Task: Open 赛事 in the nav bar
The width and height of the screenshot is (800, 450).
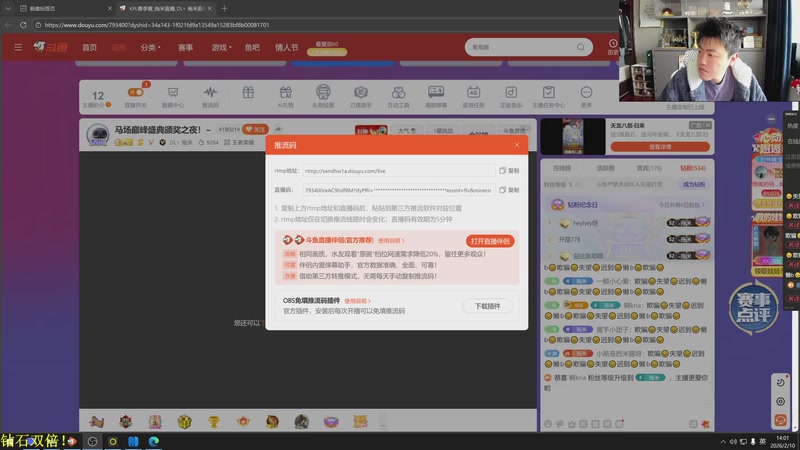Action: pyautogui.click(x=185, y=47)
